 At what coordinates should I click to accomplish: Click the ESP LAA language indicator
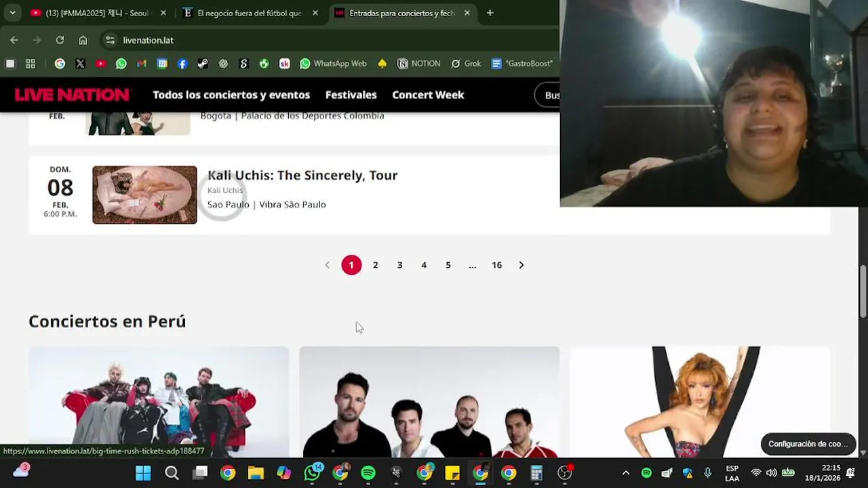[x=732, y=473]
